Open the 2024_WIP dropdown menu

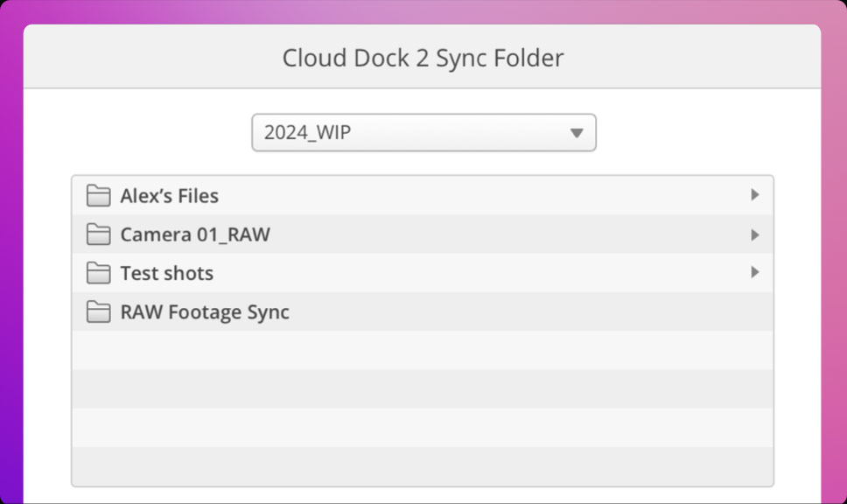pyautogui.click(x=423, y=132)
